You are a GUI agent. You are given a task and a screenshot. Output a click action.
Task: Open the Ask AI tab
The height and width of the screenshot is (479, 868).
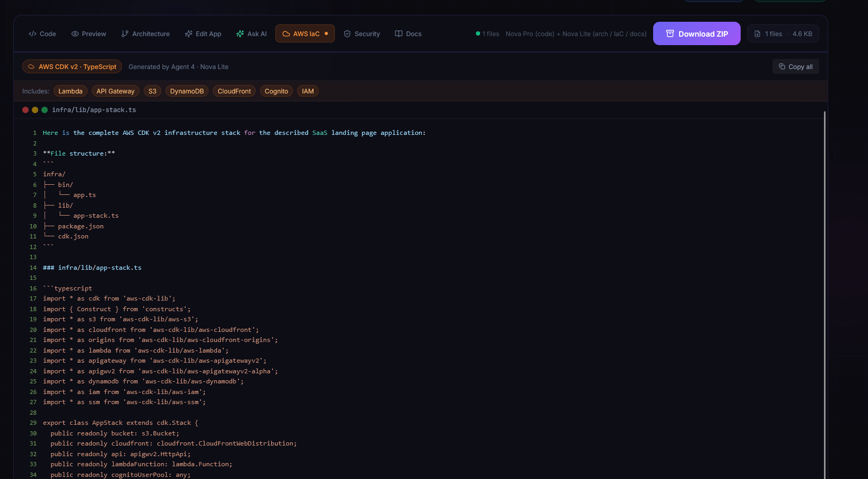tap(251, 34)
